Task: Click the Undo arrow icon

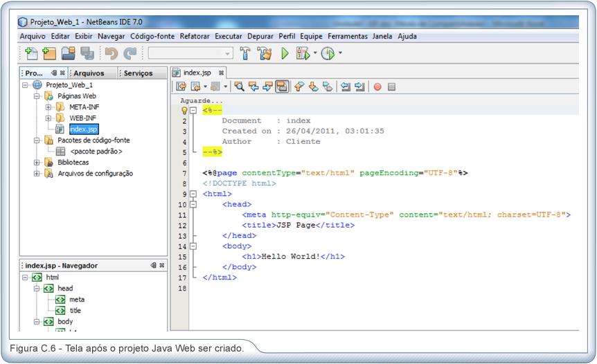Action: point(112,53)
